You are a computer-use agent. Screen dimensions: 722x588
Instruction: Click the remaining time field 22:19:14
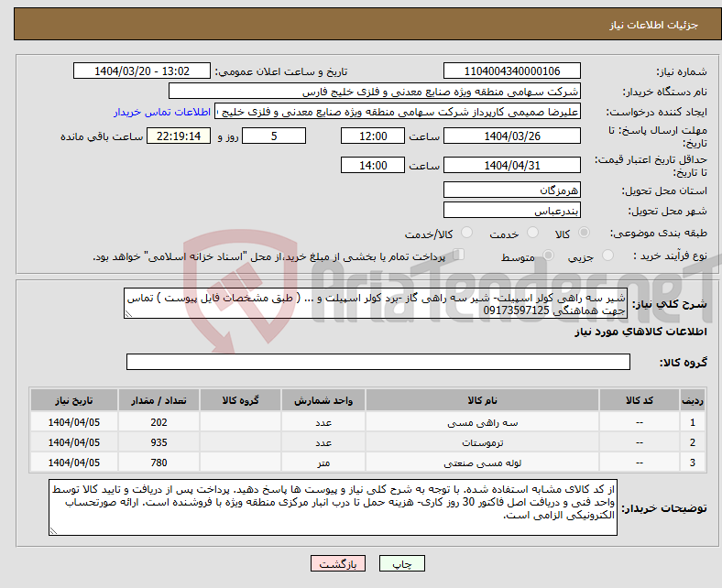click(x=179, y=136)
